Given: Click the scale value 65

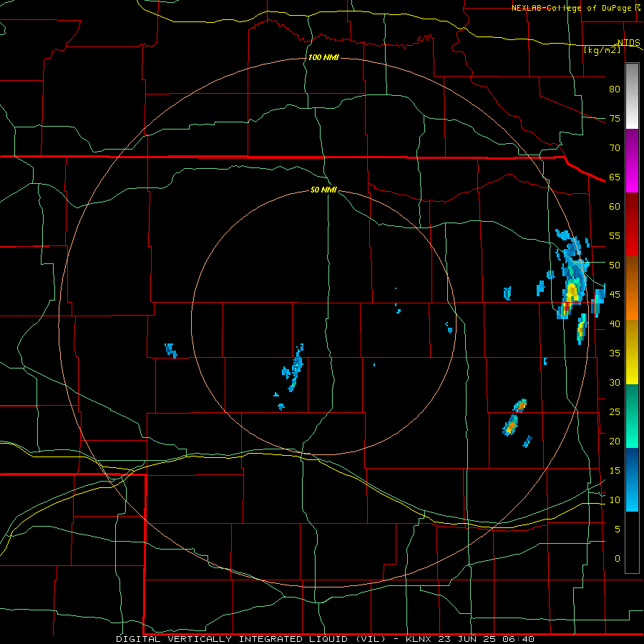Looking at the screenshot, I should [x=615, y=177].
